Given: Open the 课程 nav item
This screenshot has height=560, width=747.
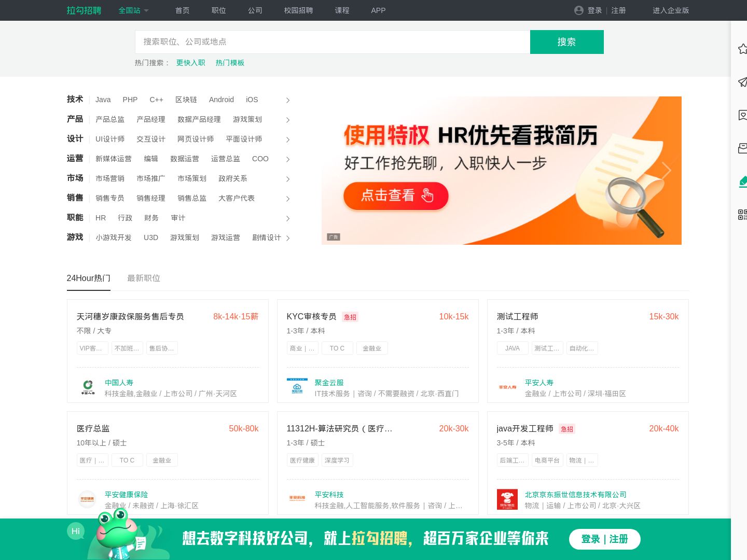Looking at the screenshot, I should (x=342, y=10).
